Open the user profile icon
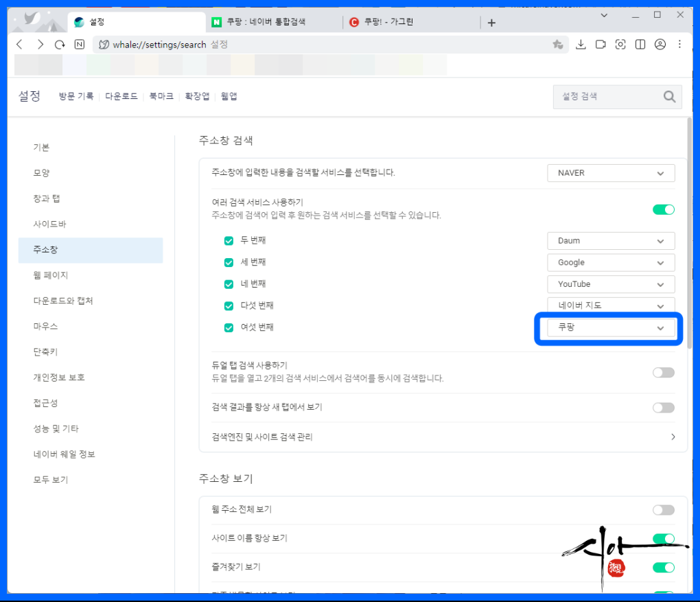 [660, 44]
